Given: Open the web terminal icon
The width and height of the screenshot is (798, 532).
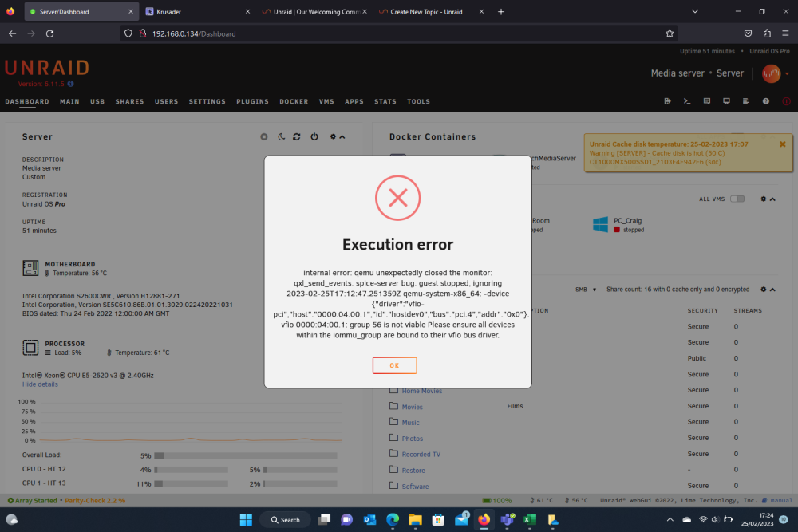Looking at the screenshot, I should pos(687,101).
